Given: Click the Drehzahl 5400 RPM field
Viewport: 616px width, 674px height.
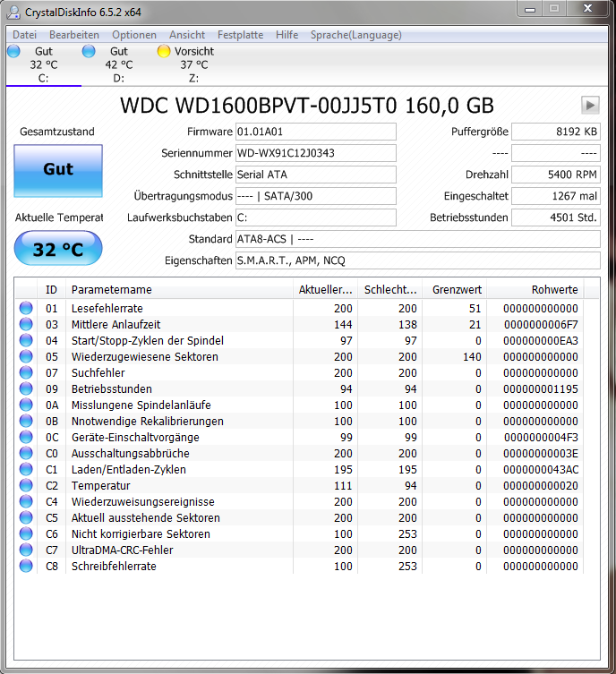Looking at the screenshot, I should [556, 175].
